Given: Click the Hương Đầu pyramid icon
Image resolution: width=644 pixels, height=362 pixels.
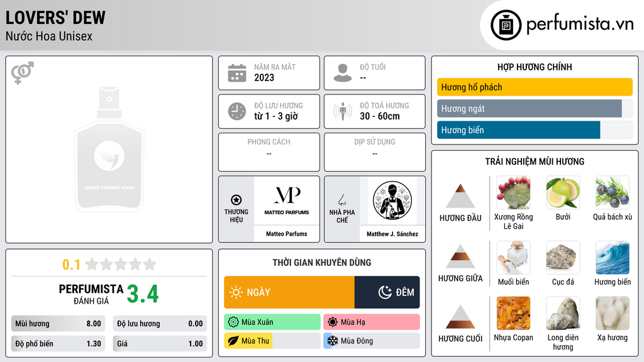Looking at the screenshot, I should click(x=460, y=196).
